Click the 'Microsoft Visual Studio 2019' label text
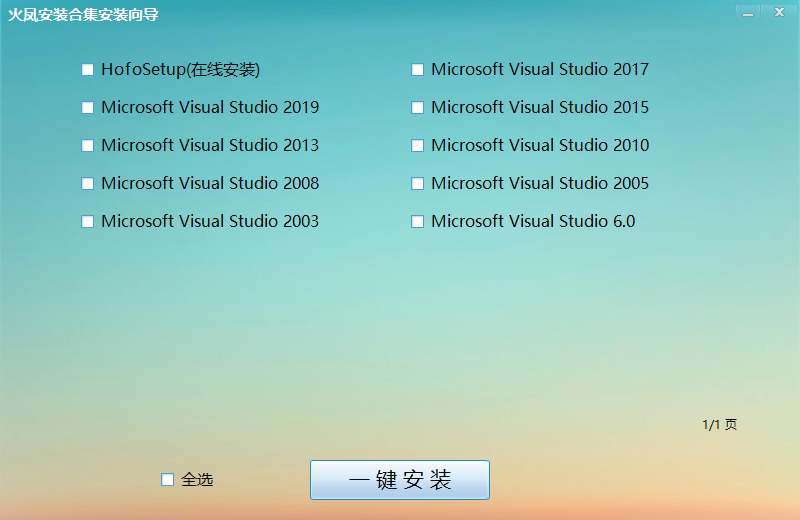The width and height of the screenshot is (800, 520). pyautogui.click(x=210, y=108)
